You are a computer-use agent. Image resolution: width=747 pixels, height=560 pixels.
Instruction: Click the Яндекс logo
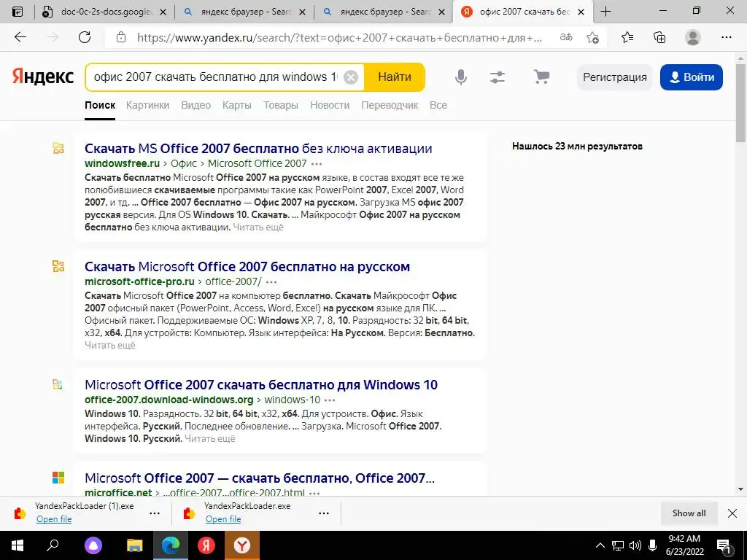click(43, 77)
